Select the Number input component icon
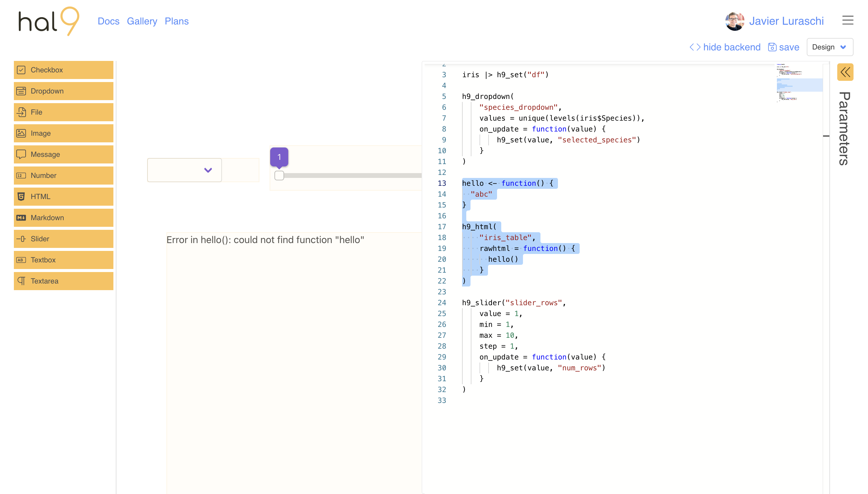The height and width of the screenshot is (494, 868). (x=21, y=176)
